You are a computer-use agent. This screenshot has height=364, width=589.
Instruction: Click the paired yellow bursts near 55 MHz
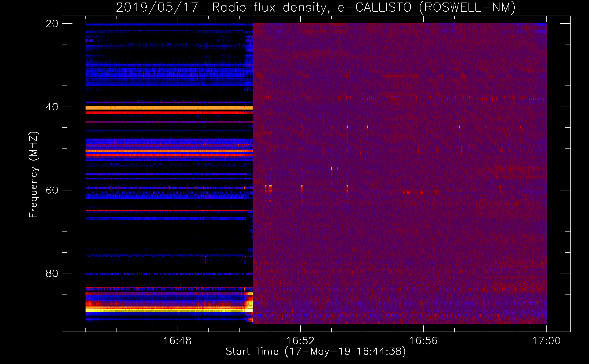(334, 169)
